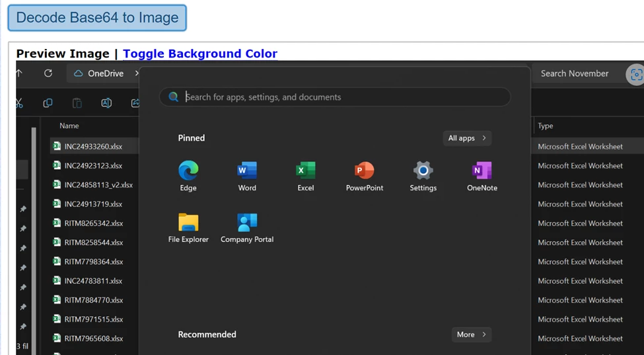Launch Word from the Start menu
Viewport: 644px width, 355px height.
247,176
